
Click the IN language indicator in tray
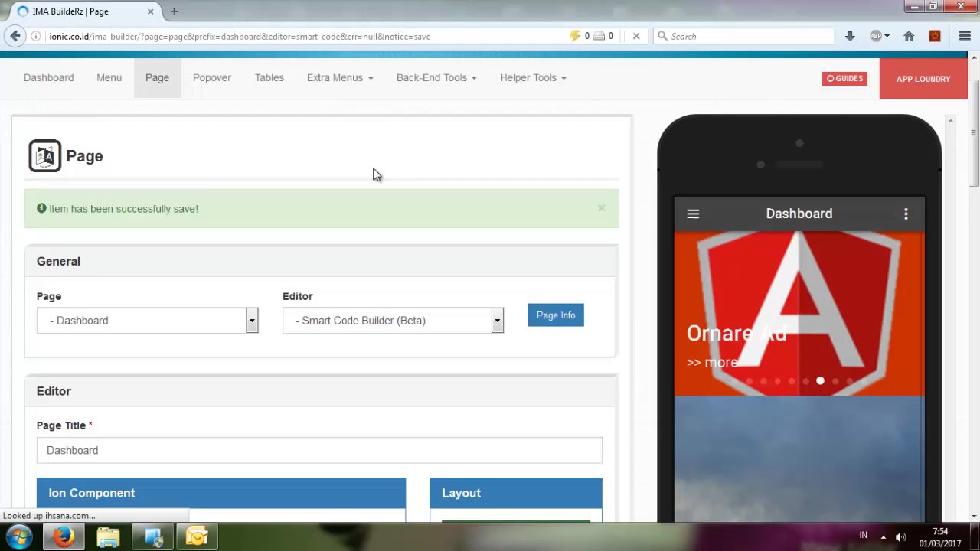tap(863, 535)
